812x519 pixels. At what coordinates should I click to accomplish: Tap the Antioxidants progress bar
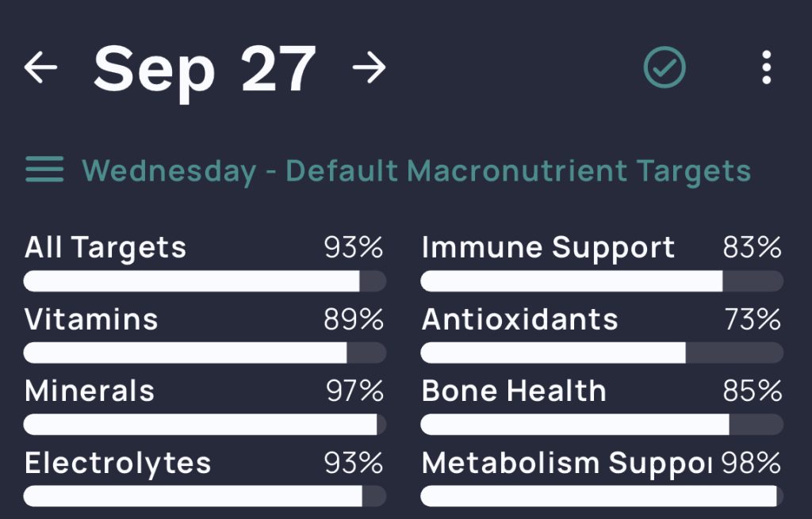[603, 353]
